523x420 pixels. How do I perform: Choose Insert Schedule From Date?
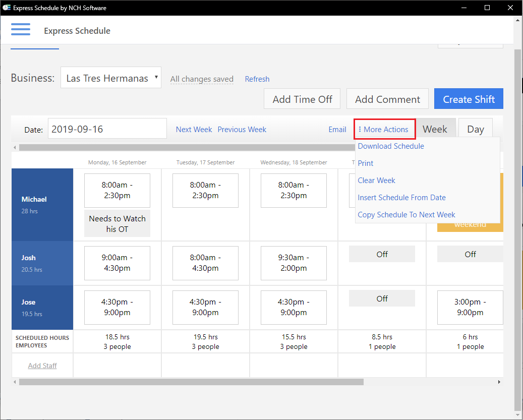coord(401,197)
